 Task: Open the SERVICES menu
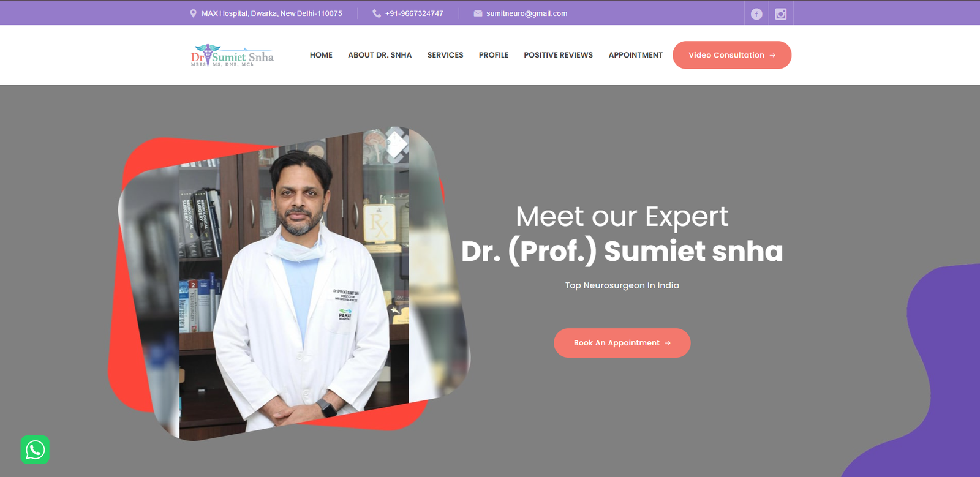click(445, 55)
